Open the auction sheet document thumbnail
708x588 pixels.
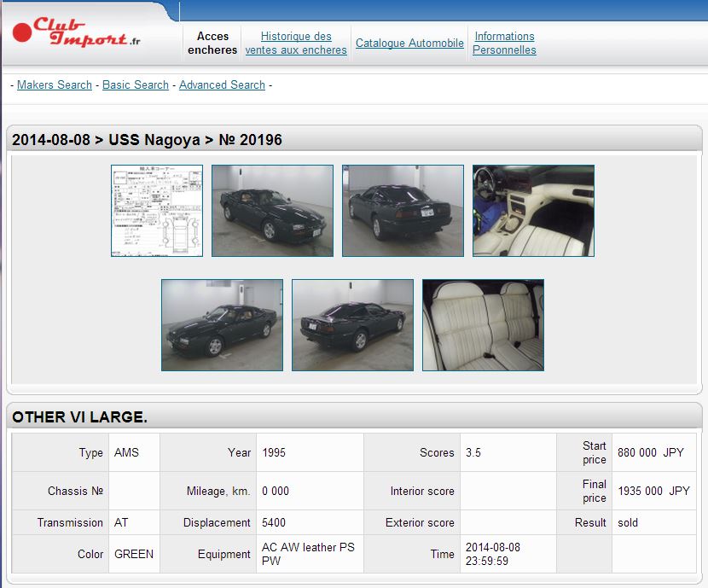157,211
